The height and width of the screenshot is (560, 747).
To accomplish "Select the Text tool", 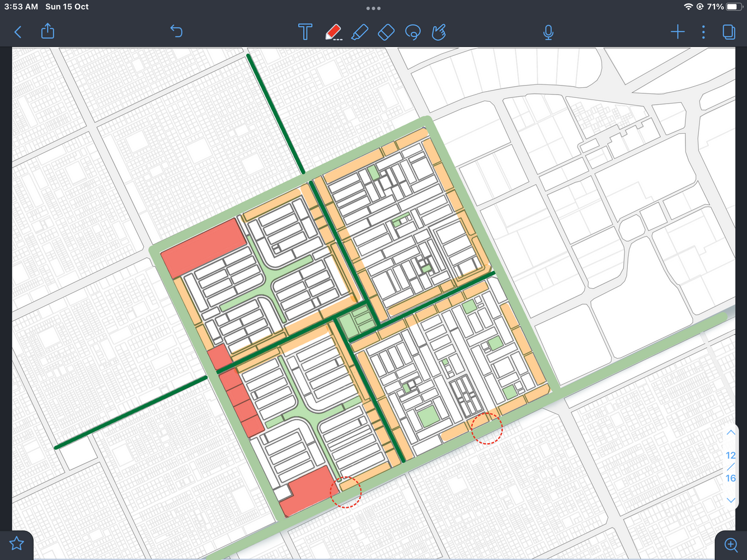I will tap(305, 32).
